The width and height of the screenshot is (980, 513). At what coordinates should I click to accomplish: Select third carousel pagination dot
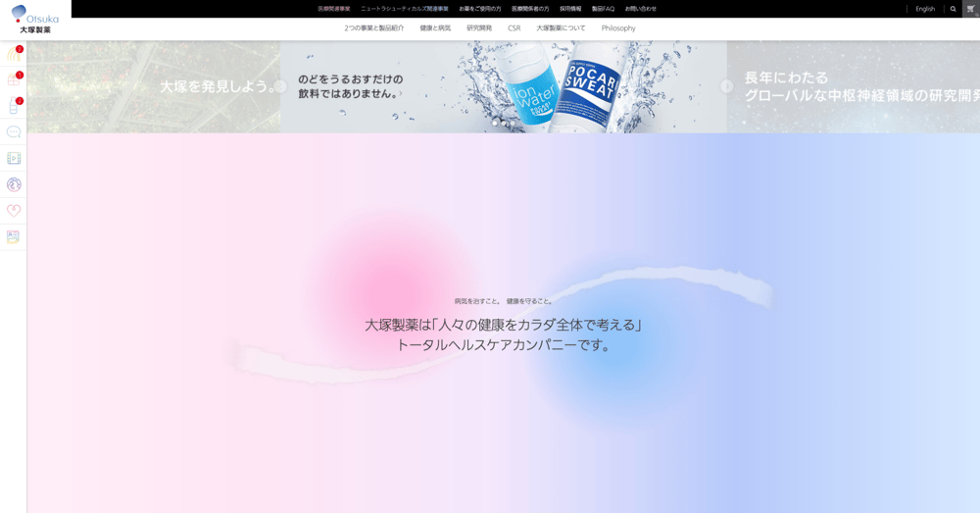(513, 124)
